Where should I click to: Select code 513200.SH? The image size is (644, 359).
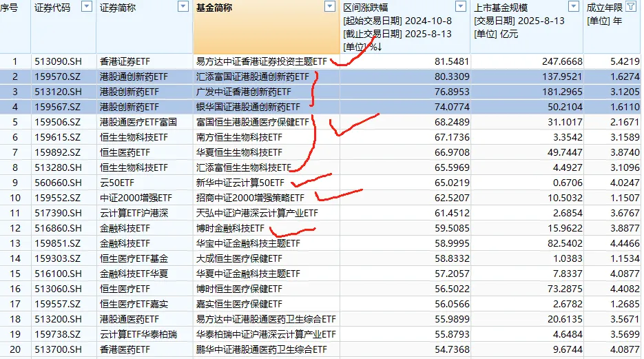point(58,319)
